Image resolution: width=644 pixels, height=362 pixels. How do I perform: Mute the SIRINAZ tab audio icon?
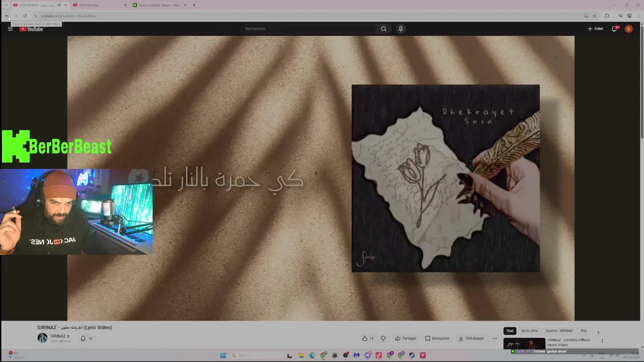coord(59,5)
